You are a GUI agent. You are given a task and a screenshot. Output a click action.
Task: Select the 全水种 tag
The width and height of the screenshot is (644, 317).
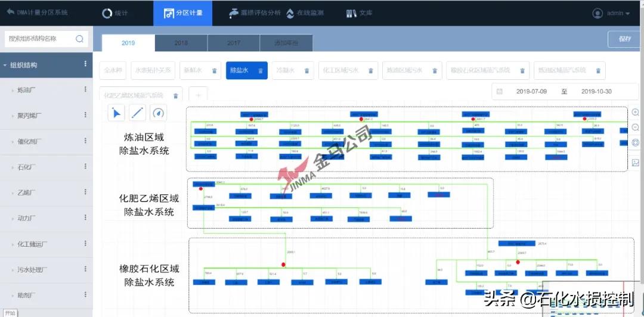[x=113, y=70]
